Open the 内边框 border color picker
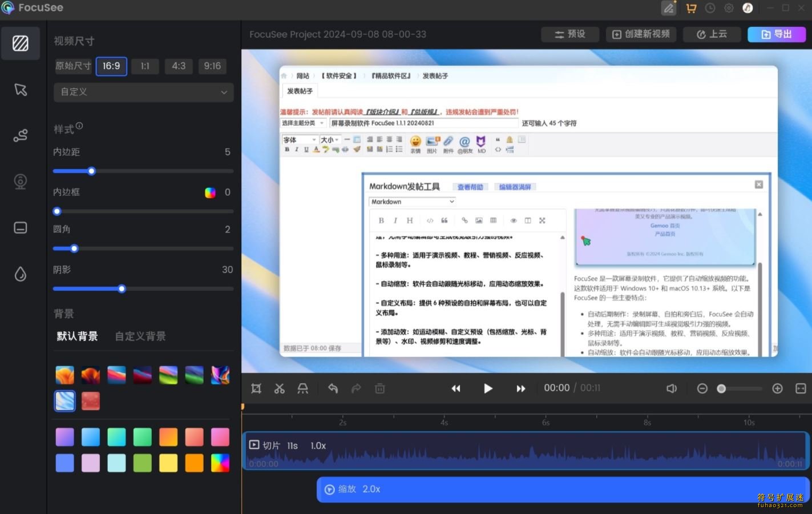The height and width of the screenshot is (514, 812). point(210,192)
